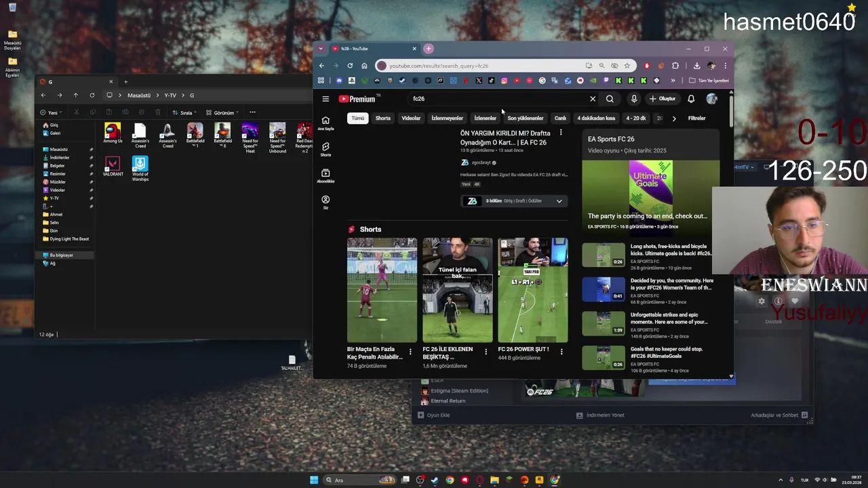The width and height of the screenshot is (868, 488).
Task: Reload the page in Chrome
Action: 350,66
